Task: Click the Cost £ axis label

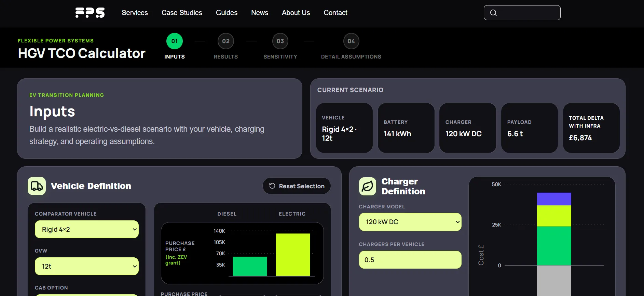Action: [x=481, y=255]
